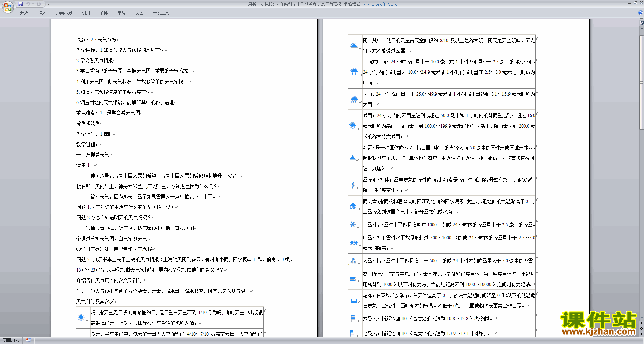Click the page count 页面: 1/5 in status bar
644x344 pixels.
coord(11,340)
